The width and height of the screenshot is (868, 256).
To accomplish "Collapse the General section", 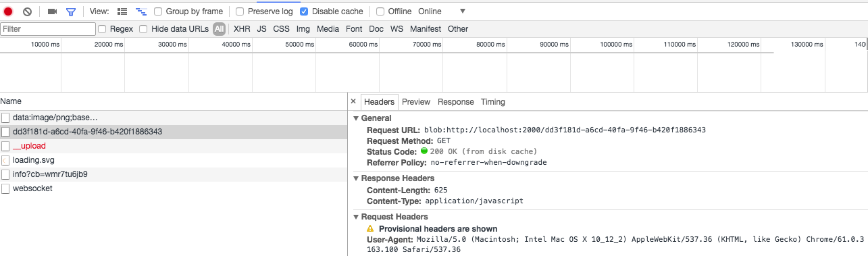I will point(356,118).
